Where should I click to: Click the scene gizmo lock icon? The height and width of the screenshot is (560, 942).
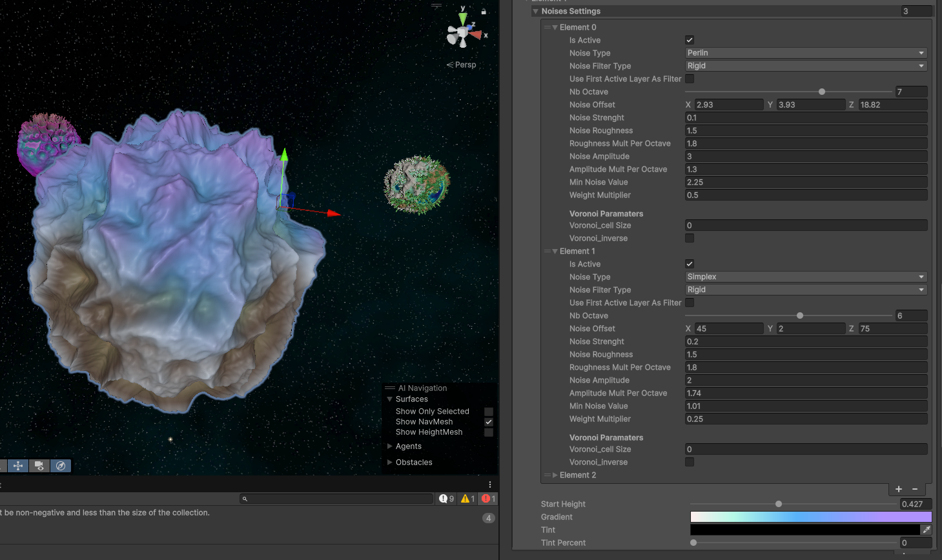[x=484, y=12]
